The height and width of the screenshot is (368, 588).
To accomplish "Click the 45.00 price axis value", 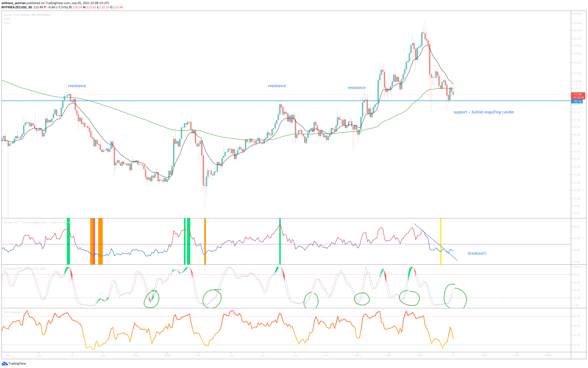I will [576, 151].
